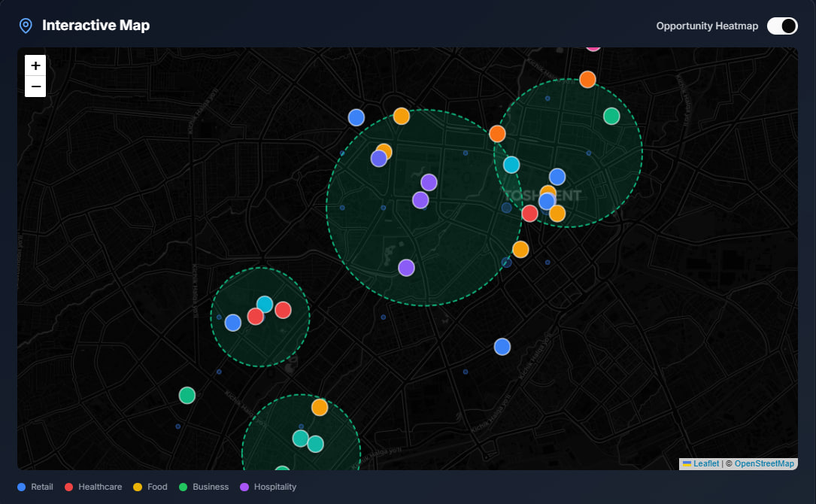Zoom in on the map
This screenshot has height=504, width=816.
point(35,65)
